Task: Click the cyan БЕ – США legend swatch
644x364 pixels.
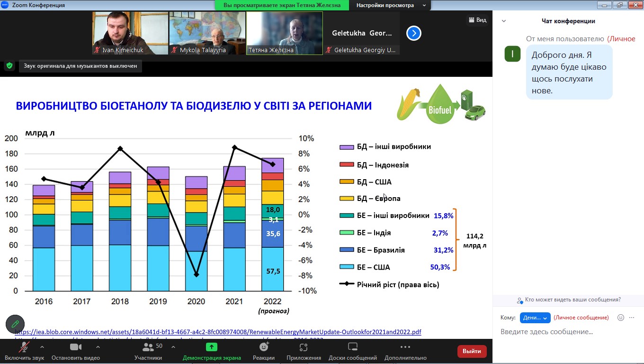Action: tap(347, 267)
